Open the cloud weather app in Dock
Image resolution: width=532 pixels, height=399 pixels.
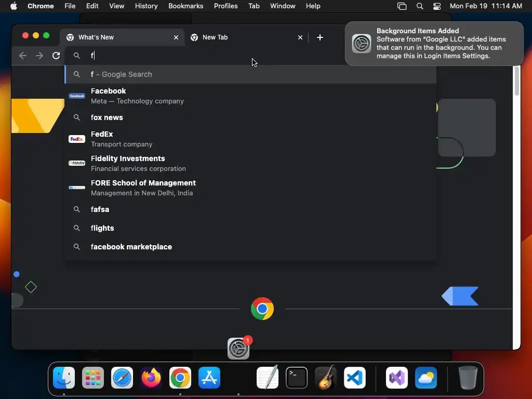tap(426, 378)
